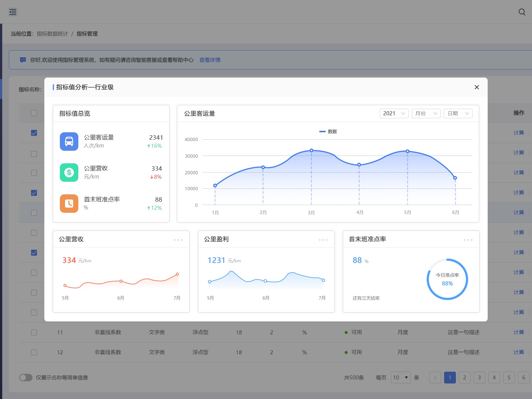Go to pagination page 2

point(465,378)
